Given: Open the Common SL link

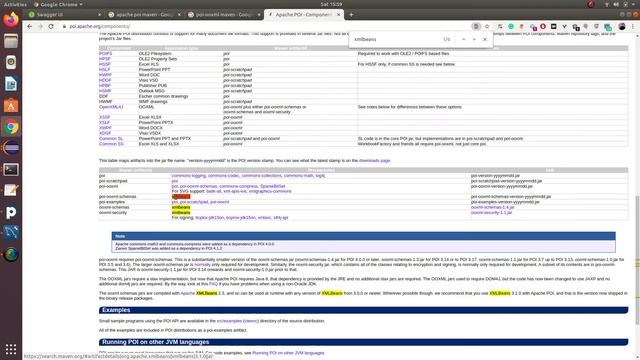Looking at the screenshot, I should (111, 138).
